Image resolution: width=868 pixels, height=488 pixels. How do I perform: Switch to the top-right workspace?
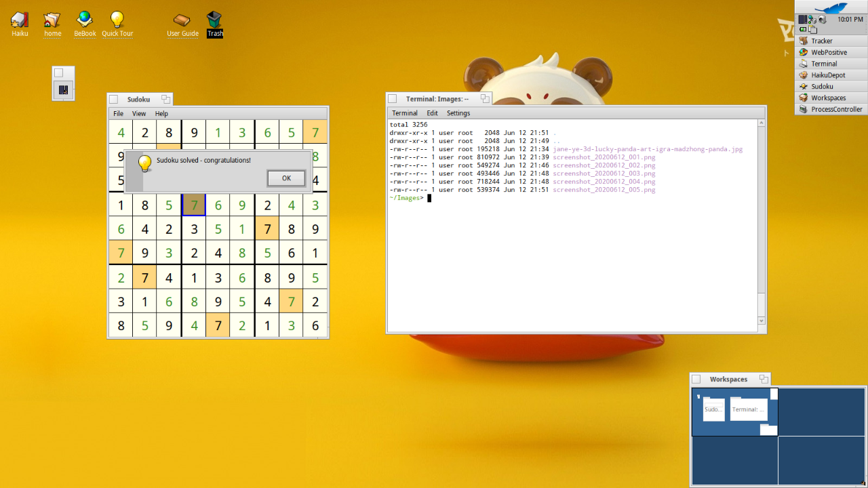(821, 411)
